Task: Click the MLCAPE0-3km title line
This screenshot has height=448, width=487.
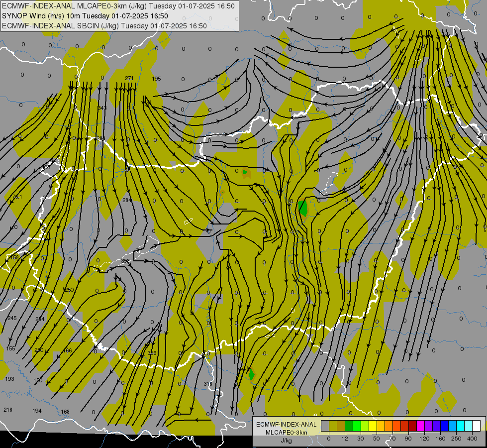Action: point(118,6)
